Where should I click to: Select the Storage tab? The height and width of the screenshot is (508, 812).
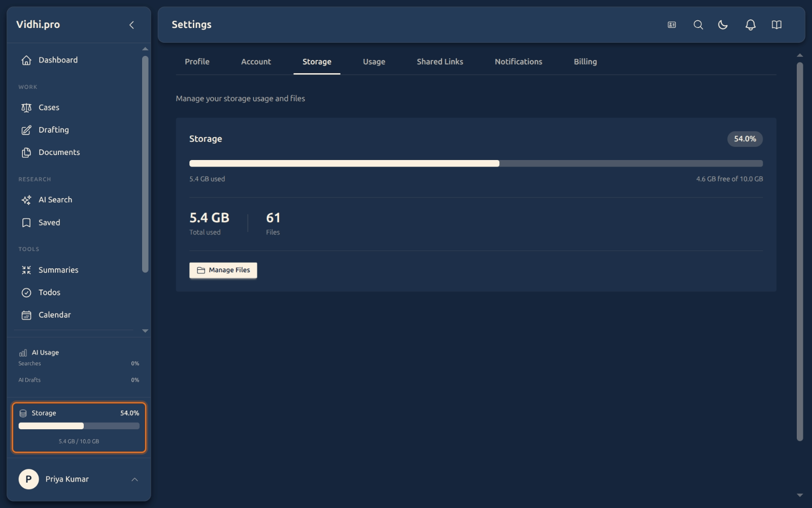click(x=317, y=61)
